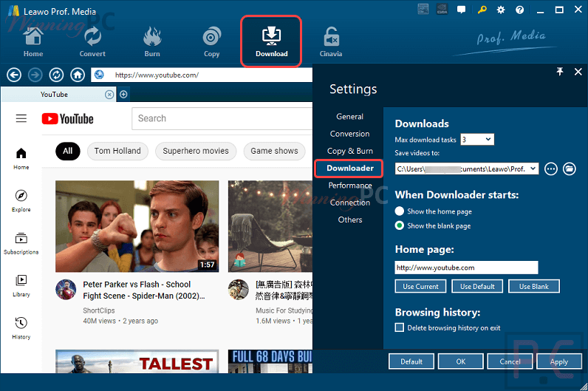Open the Peter Parker vs Flash video thumbnail
588x391 pixels.
pos(137,226)
